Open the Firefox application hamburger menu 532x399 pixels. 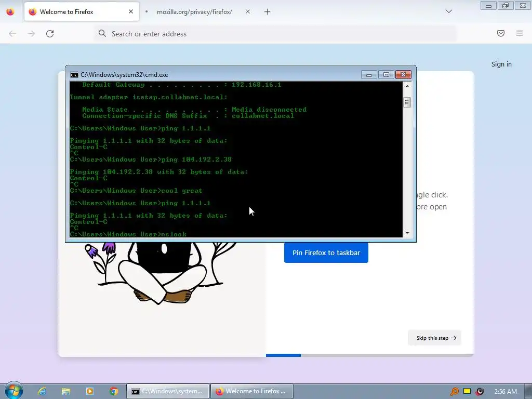[520, 33]
